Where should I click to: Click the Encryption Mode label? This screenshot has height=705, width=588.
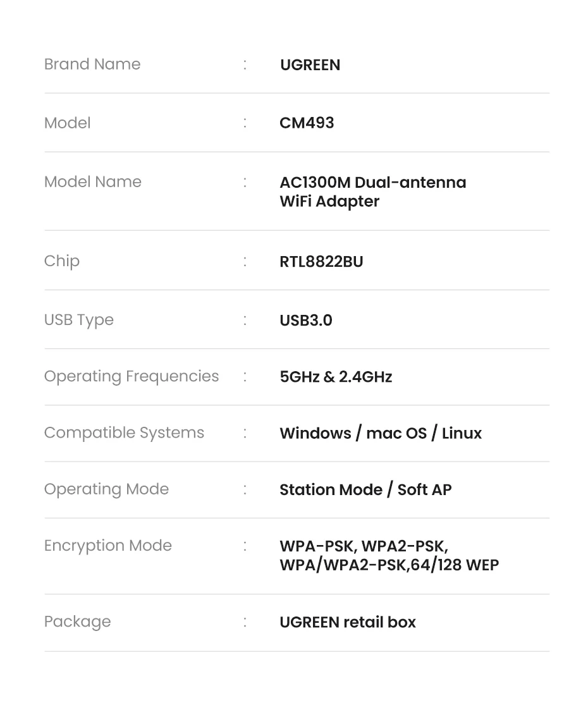coord(108,546)
